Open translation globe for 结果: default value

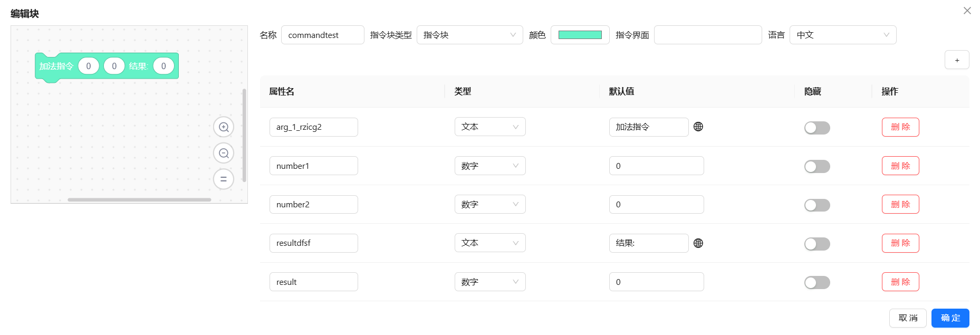pos(698,243)
